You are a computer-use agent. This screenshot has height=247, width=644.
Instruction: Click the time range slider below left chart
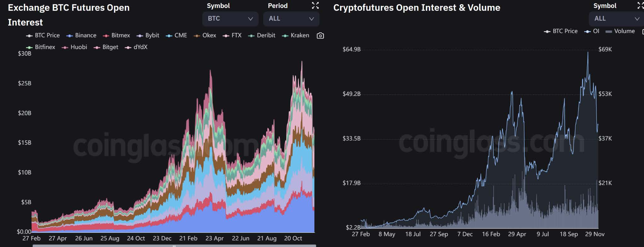point(174,246)
